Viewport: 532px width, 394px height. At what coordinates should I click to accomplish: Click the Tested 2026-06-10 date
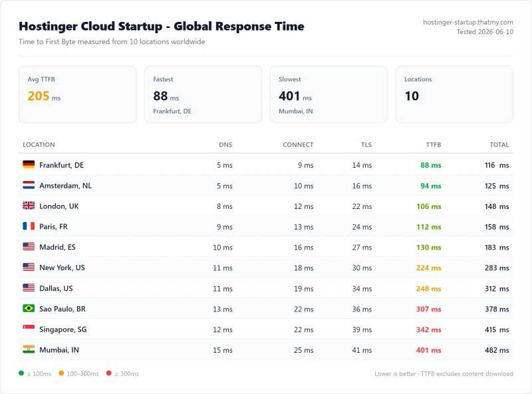485,31
